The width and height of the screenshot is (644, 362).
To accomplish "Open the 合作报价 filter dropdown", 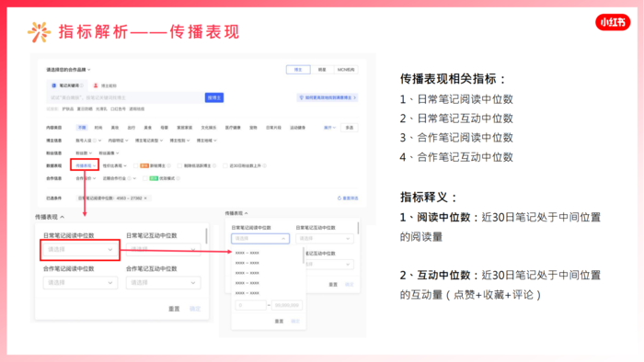I will [86, 178].
